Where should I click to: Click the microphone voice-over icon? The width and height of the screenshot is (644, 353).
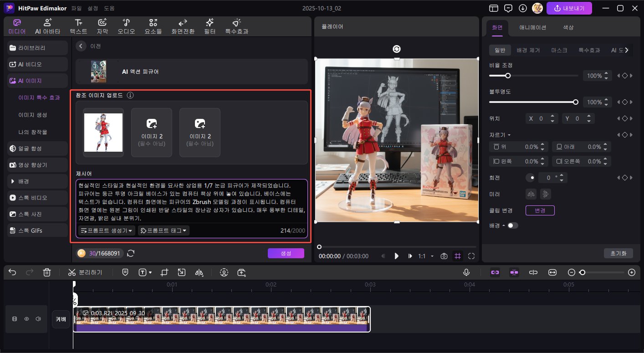pyautogui.click(x=466, y=272)
